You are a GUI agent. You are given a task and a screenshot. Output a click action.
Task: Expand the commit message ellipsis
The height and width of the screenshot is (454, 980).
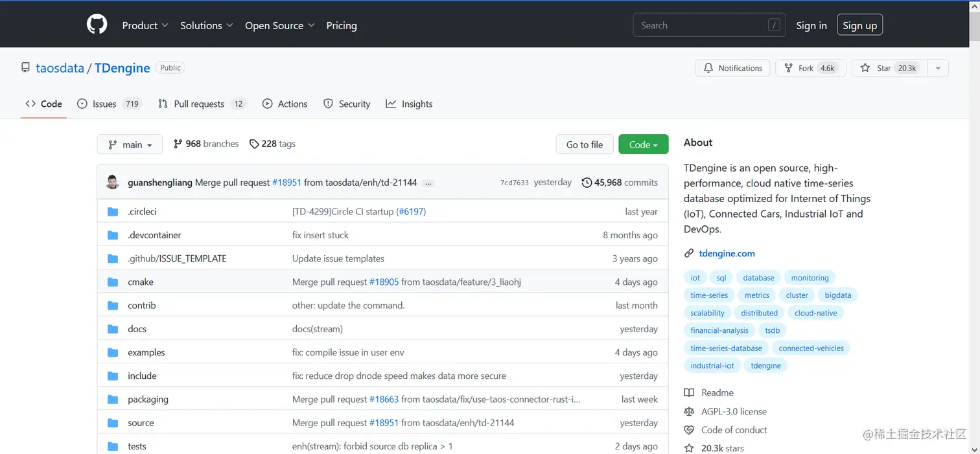click(428, 183)
